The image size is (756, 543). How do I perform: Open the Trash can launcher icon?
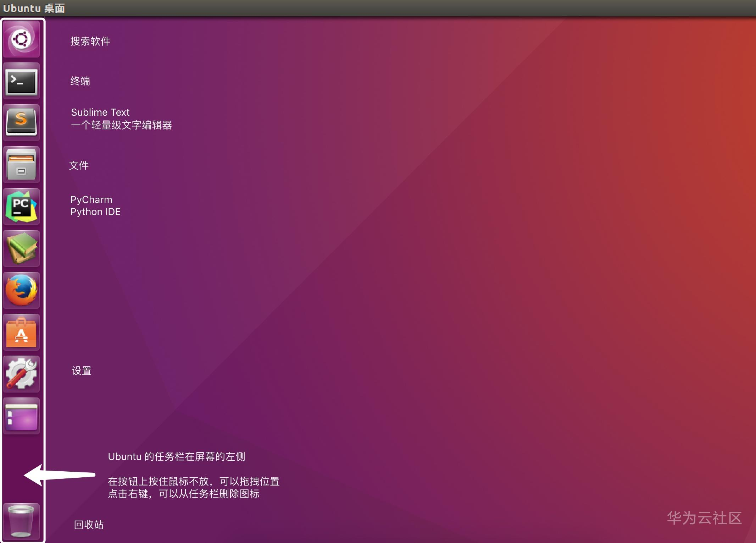pos(21,521)
